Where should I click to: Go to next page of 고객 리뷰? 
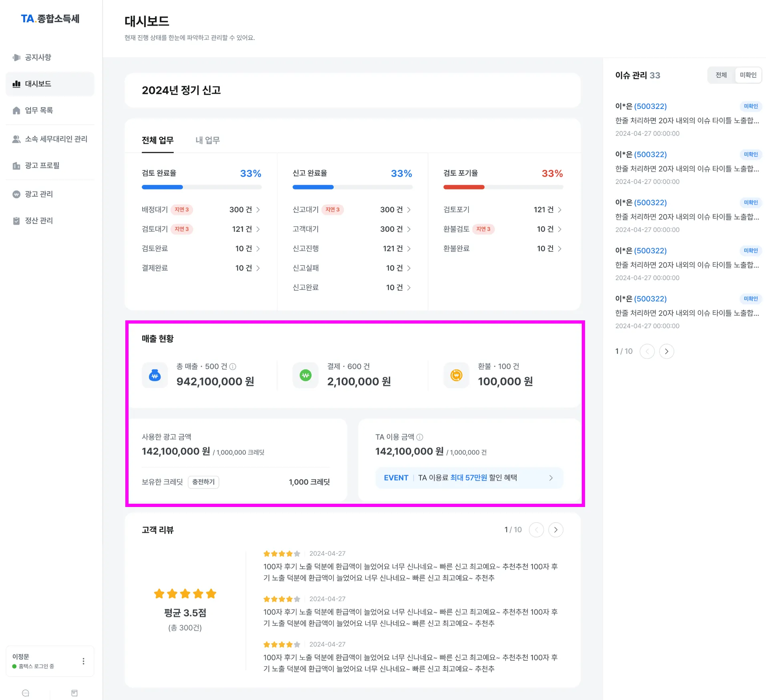[556, 530]
